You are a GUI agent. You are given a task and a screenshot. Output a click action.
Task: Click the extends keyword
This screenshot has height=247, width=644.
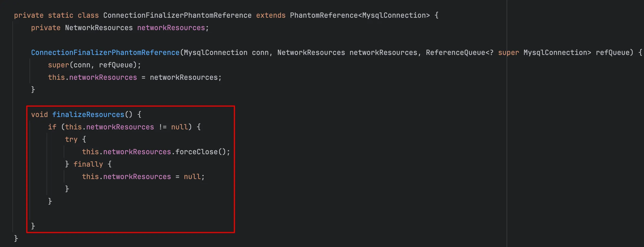click(x=271, y=15)
